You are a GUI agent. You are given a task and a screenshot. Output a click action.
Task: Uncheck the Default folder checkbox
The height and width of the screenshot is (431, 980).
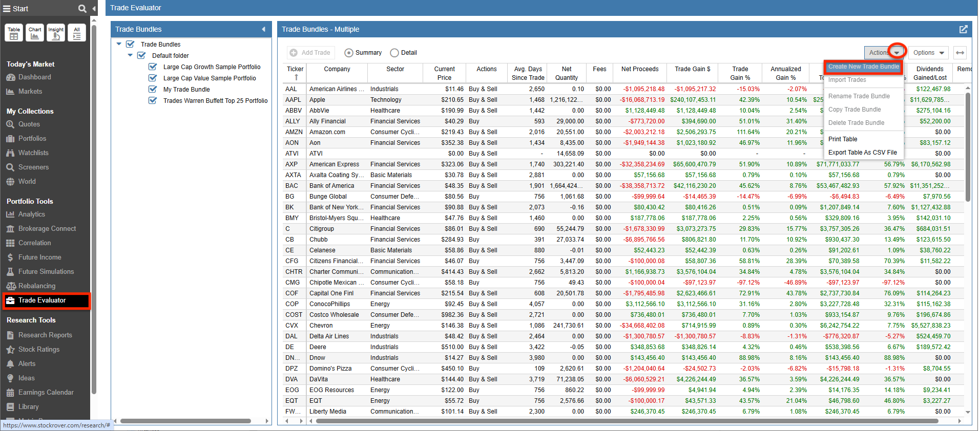tap(141, 56)
